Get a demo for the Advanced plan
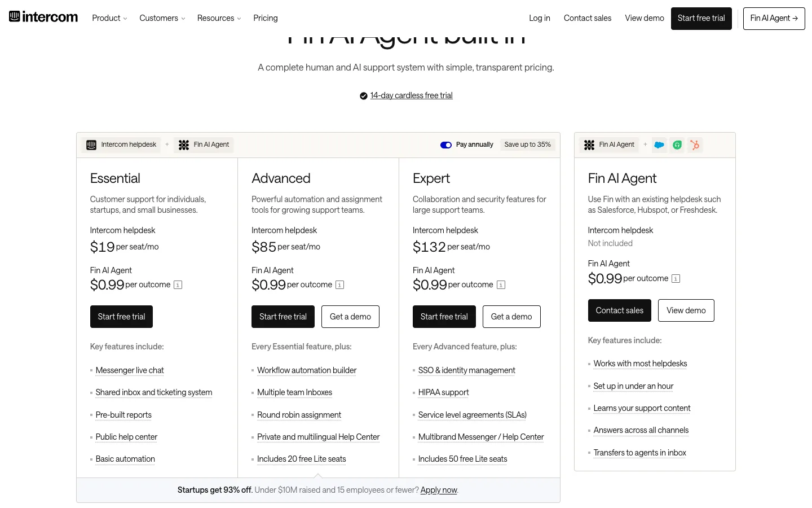Viewport: 812px width, 508px height. point(351,317)
